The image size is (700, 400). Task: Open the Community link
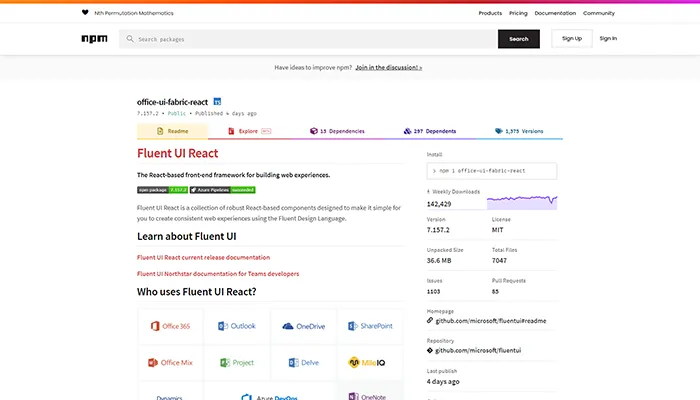pos(599,13)
